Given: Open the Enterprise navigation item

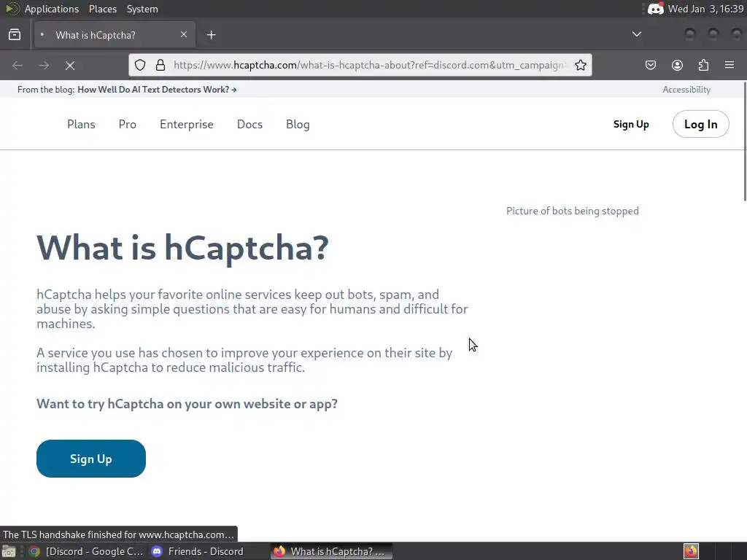Looking at the screenshot, I should click(187, 124).
